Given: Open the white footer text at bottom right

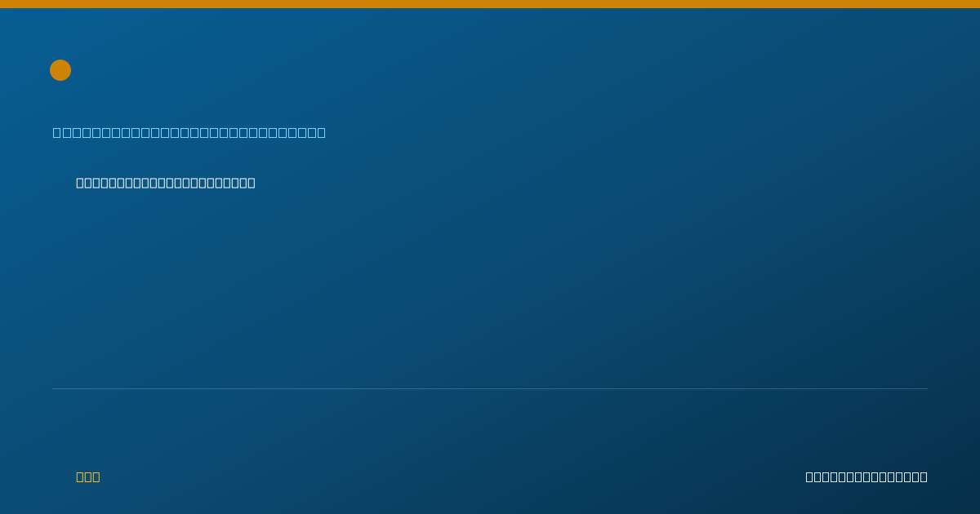Looking at the screenshot, I should point(866,476).
